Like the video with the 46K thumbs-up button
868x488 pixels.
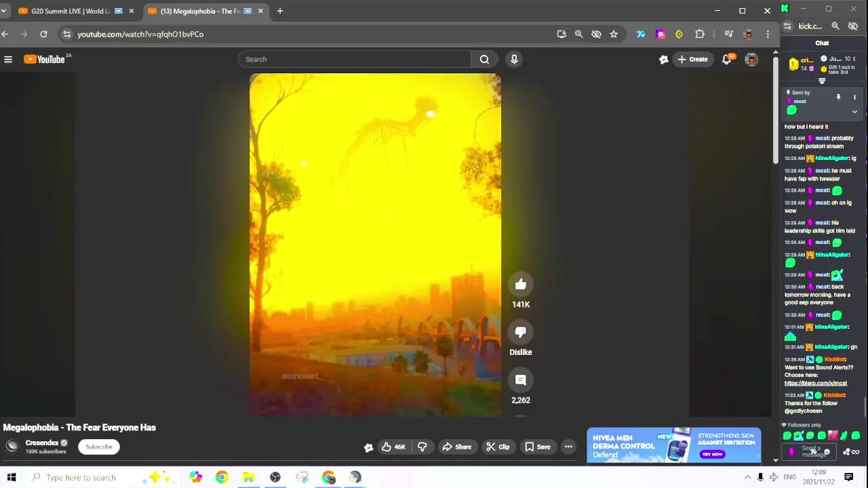(393, 447)
